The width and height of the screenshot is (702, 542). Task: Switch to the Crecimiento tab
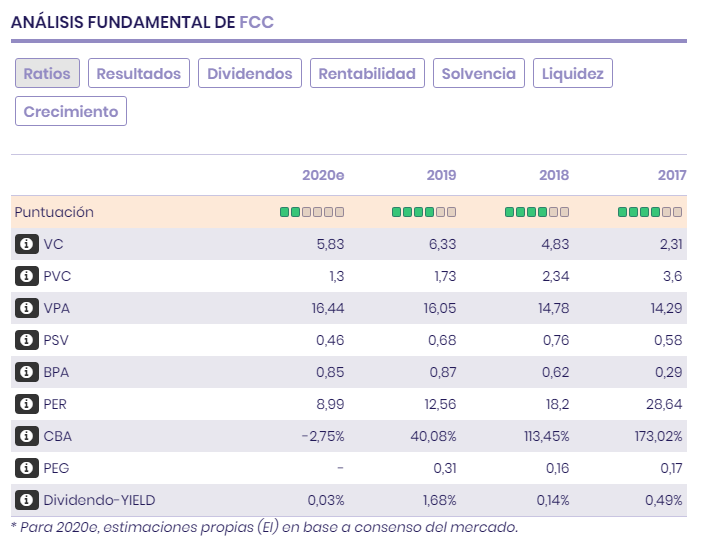click(x=71, y=111)
